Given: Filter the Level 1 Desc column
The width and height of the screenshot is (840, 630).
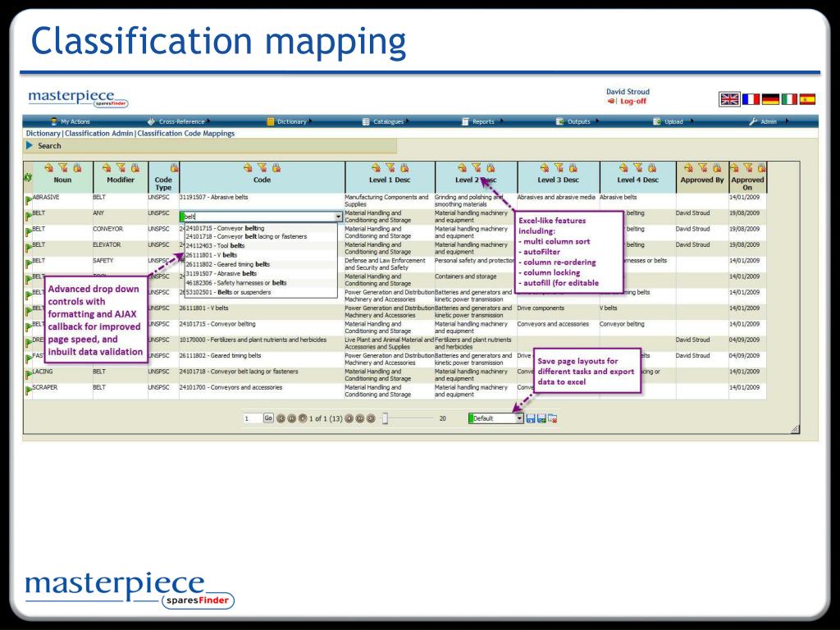Looking at the screenshot, I should (390, 167).
